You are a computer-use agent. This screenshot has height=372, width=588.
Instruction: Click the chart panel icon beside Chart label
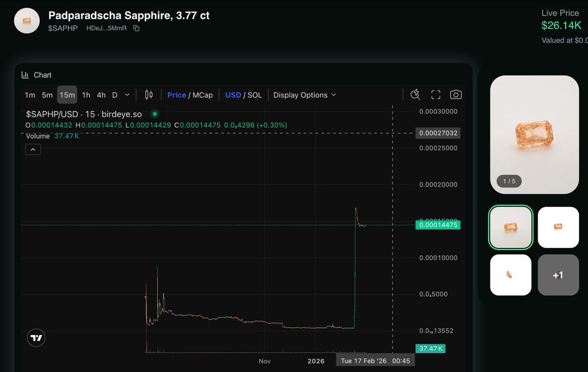25,74
